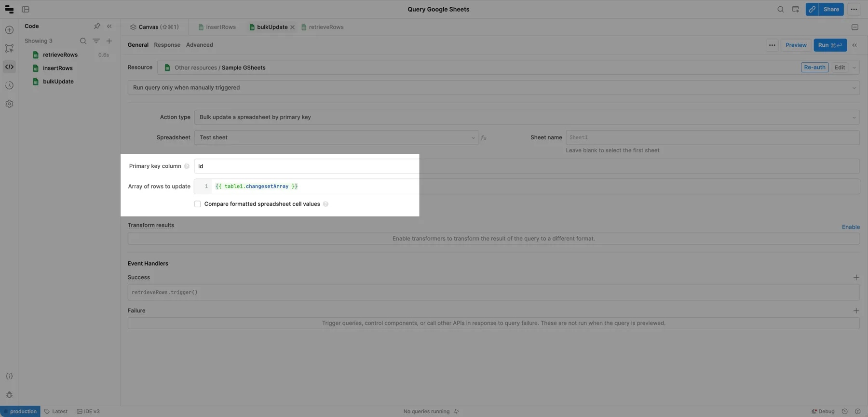Switch to the retrieveRows tab

tap(322, 27)
